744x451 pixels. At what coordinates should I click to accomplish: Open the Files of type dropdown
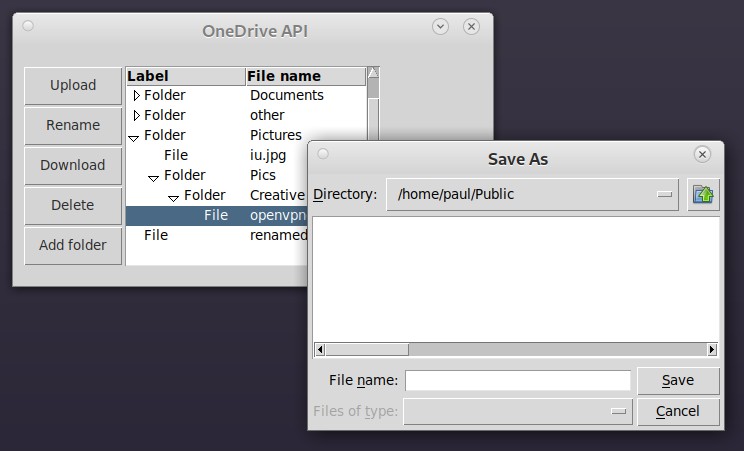click(x=518, y=411)
